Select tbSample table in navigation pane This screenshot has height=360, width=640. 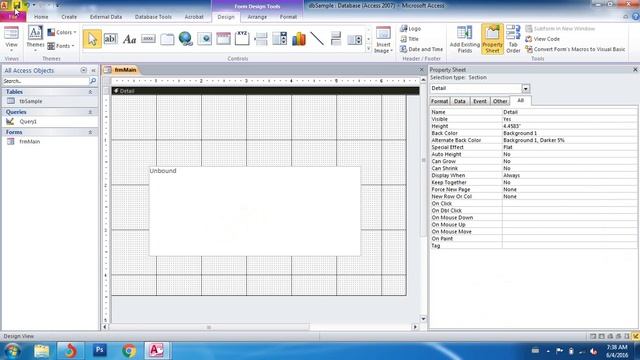click(31, 101)
